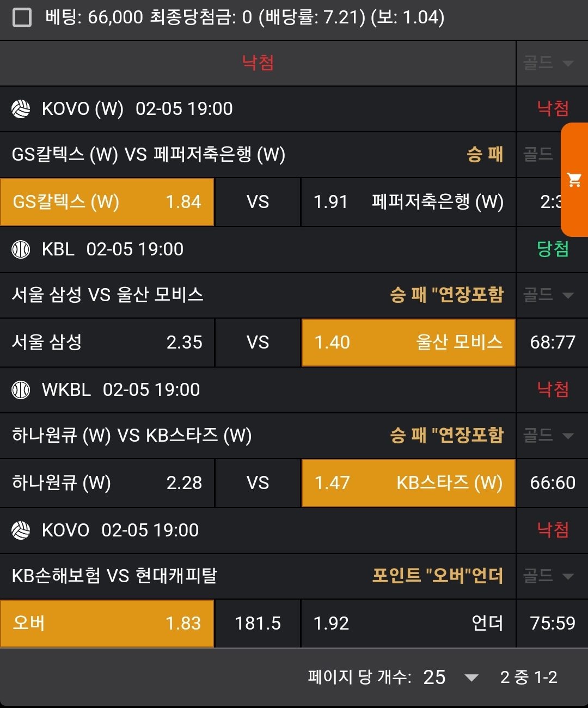Image resolution: width=588 pixels, height=708 pixels.
Task: Open the top 골드 dropdown in header
Action: (x=549, y=63)
